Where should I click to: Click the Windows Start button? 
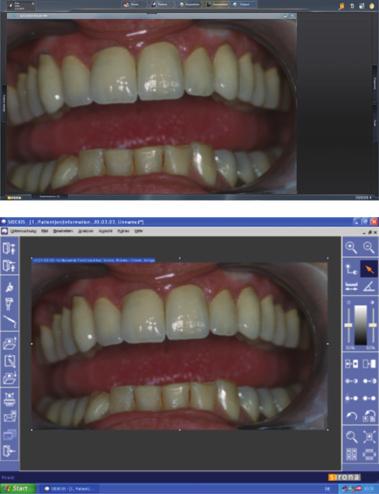(x=17, y=489)
